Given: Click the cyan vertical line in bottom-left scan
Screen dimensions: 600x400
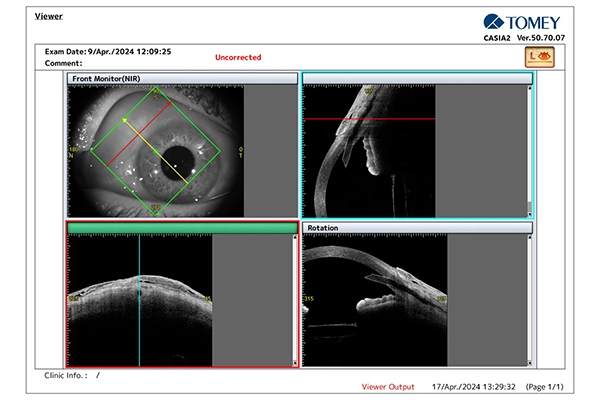Looking at the screenshot, I should click(x=139, y=300).
